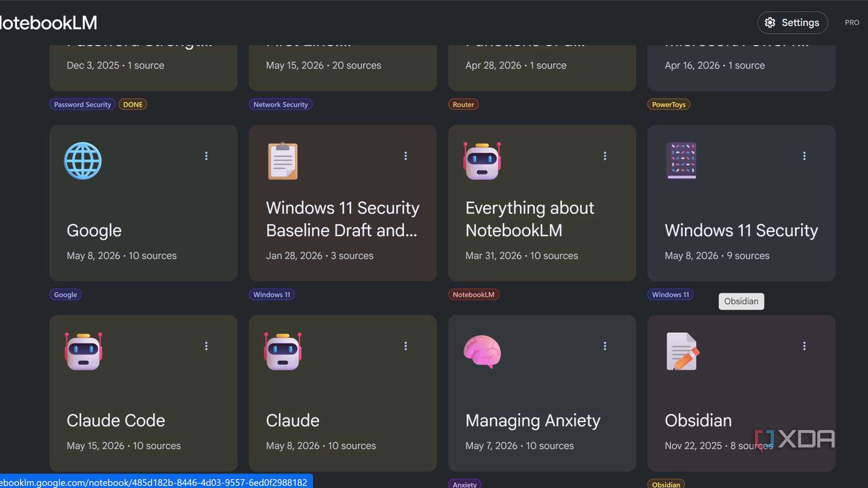The image size is (868, 488).
Task: Click 'Apr 16, 2026 • 1 source' text
Action: click(x=714, y=65)
